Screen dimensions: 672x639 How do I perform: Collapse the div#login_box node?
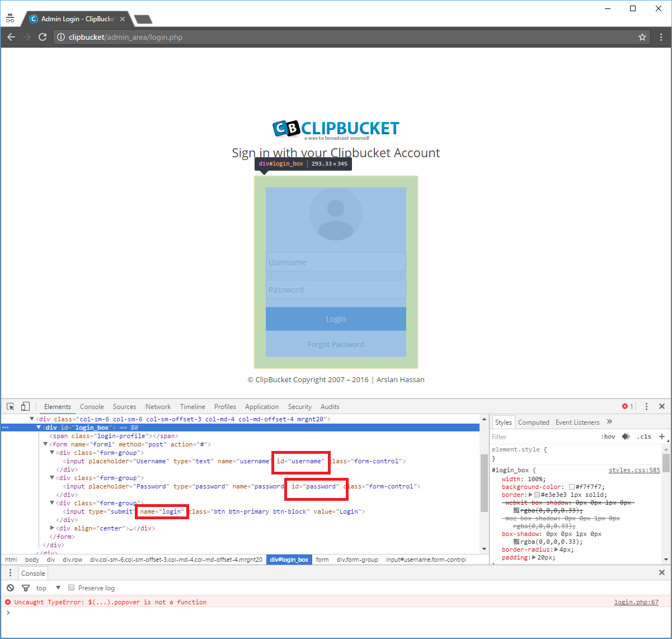click(39, 427)
